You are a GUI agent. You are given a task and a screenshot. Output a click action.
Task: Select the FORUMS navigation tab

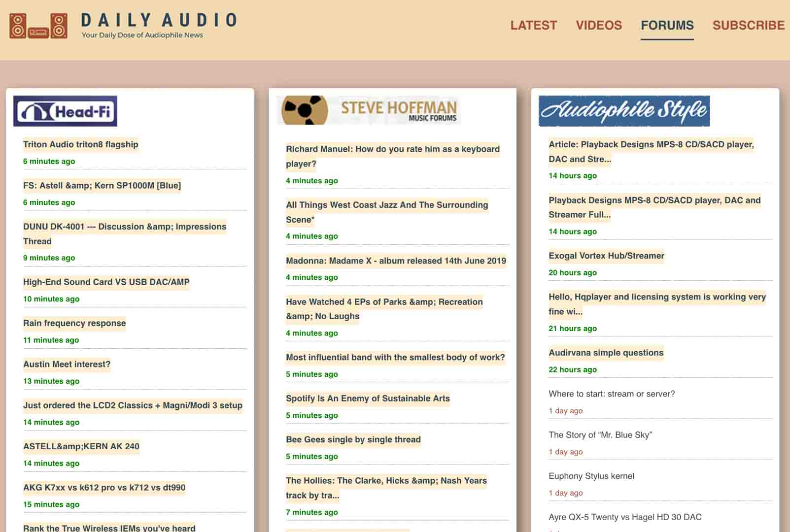point(667,25)
